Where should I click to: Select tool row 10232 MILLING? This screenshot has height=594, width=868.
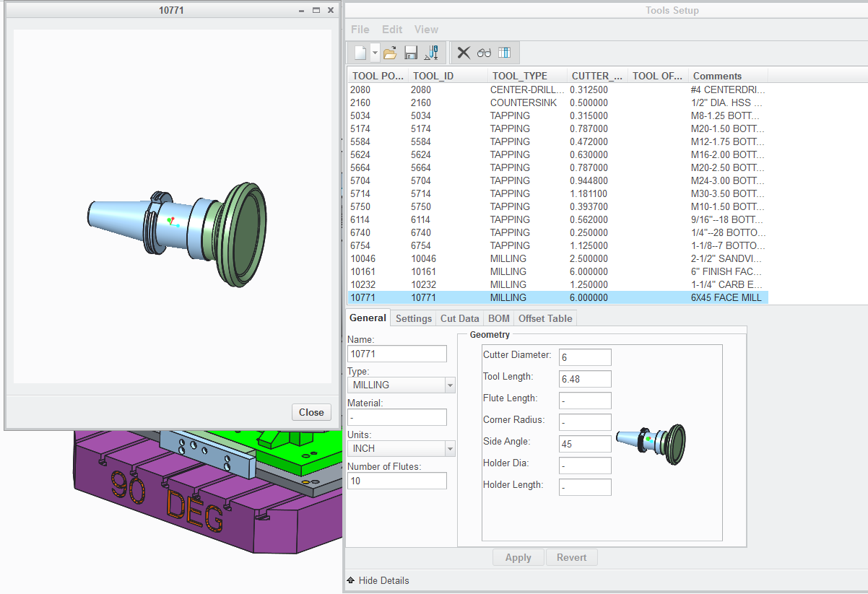[x=557, y=284]
